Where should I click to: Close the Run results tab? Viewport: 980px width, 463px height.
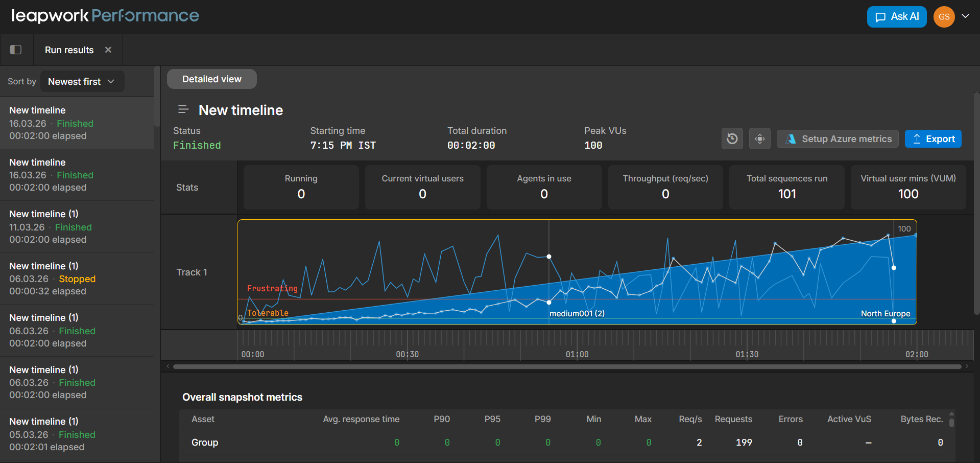coord(108,50)
